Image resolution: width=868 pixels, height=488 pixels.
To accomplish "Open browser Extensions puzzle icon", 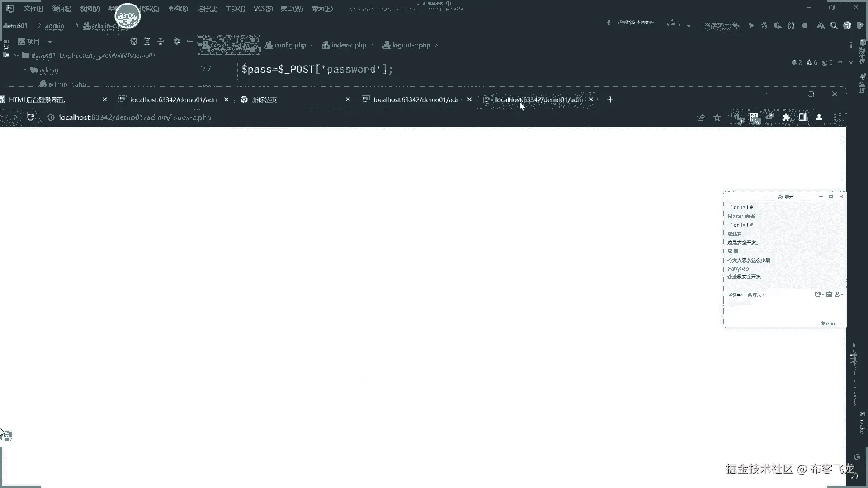I will click(x=786, y=117).
